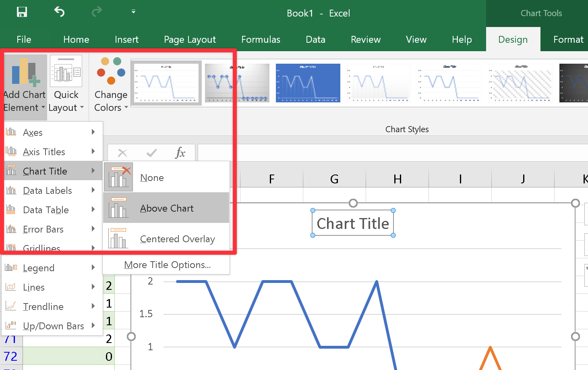
Task: Click the 1.5 vertical axis label
Action: tap(146, 314)
